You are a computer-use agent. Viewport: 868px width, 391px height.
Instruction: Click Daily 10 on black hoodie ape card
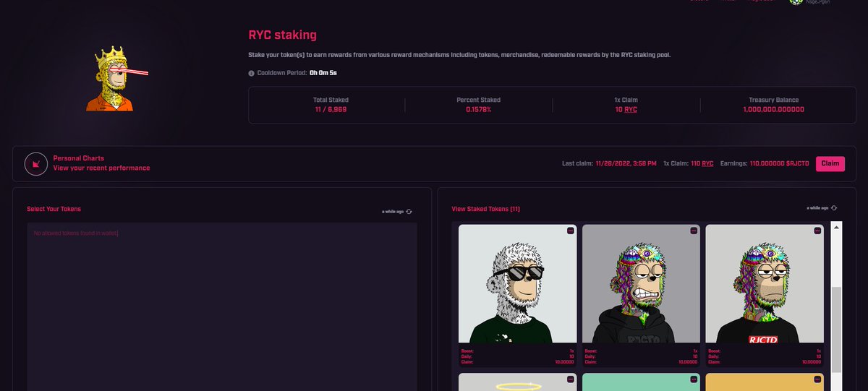(x=642, y=356)
